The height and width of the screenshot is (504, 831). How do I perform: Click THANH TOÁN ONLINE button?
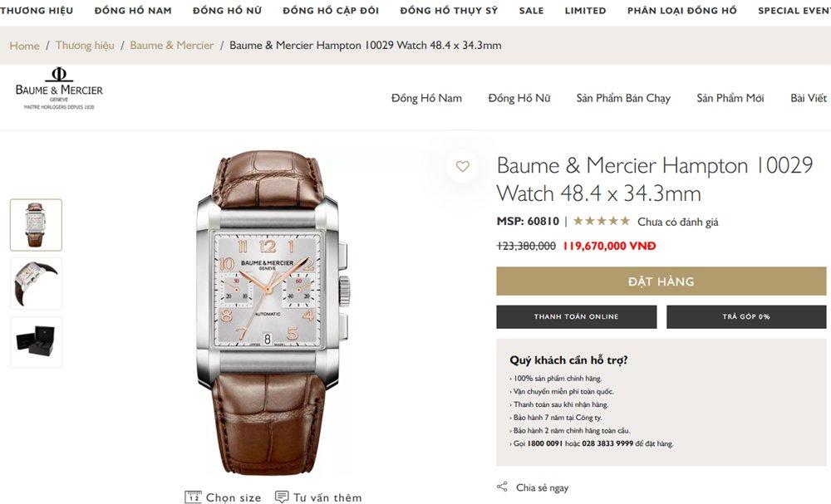click(577, 316)
